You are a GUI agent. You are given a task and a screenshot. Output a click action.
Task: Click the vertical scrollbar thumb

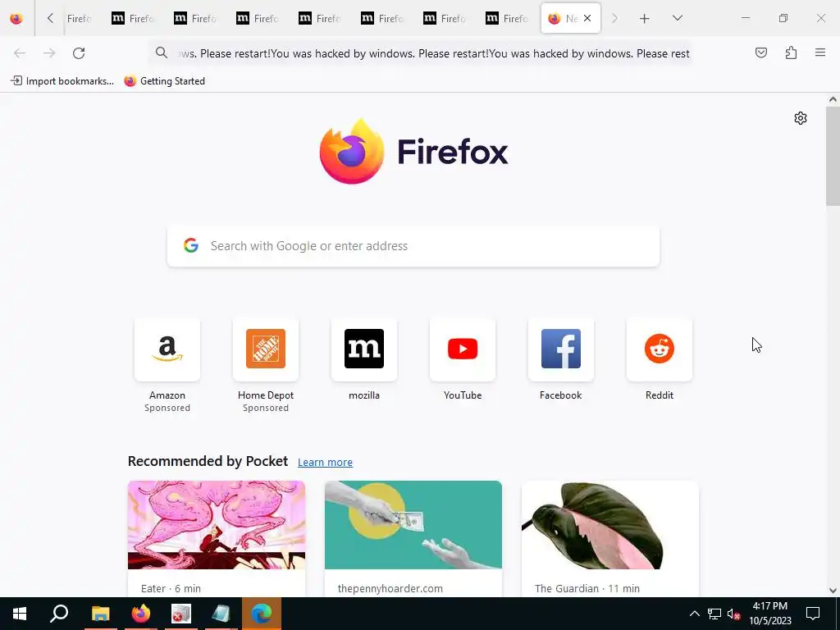[x=833, y=156]
